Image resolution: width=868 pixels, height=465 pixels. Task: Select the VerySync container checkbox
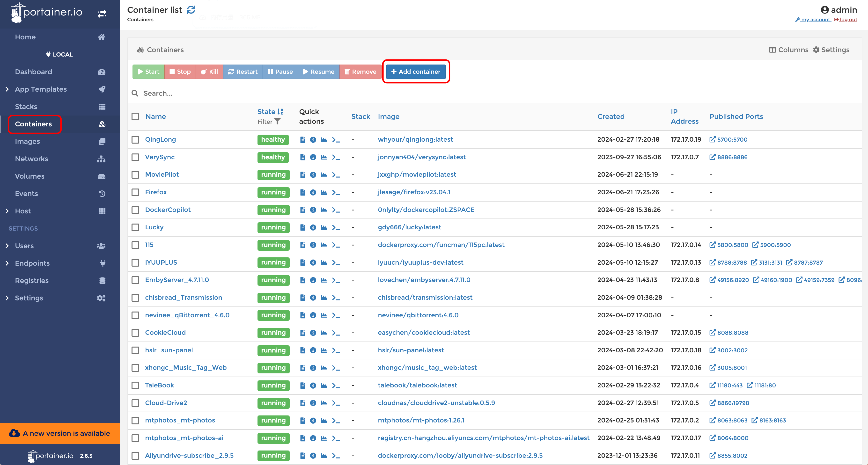coord(135,157)
